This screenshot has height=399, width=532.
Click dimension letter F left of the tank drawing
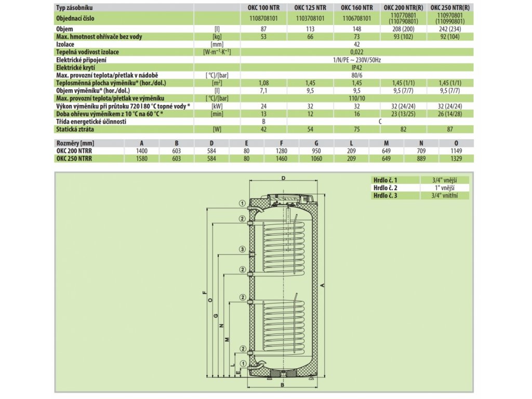tap(203, 293)
